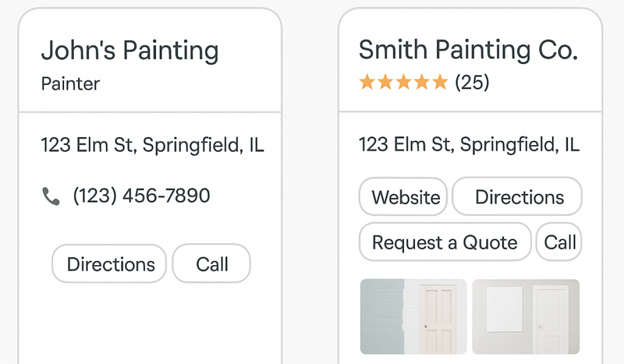Screen dimensions: 624x364
Task: Click the Request a Quote button
Action: 445,242
